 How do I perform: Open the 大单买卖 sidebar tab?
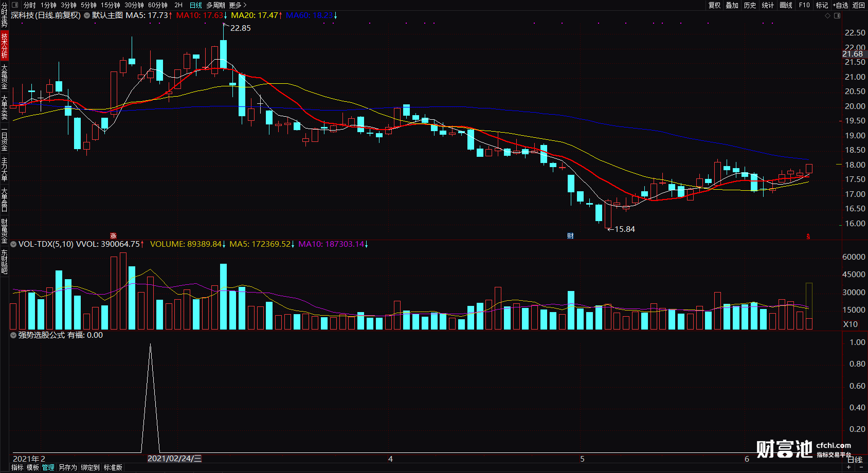click(4, 107)
